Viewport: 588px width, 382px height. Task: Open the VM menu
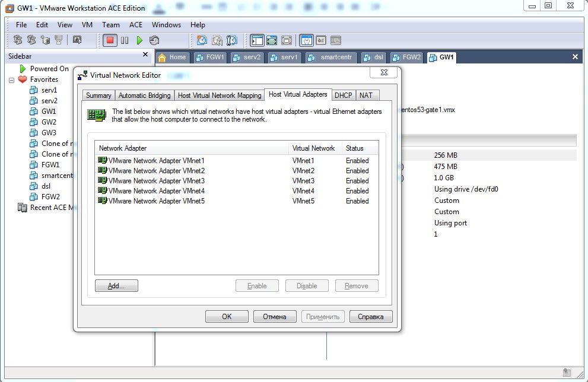point(87,25)
